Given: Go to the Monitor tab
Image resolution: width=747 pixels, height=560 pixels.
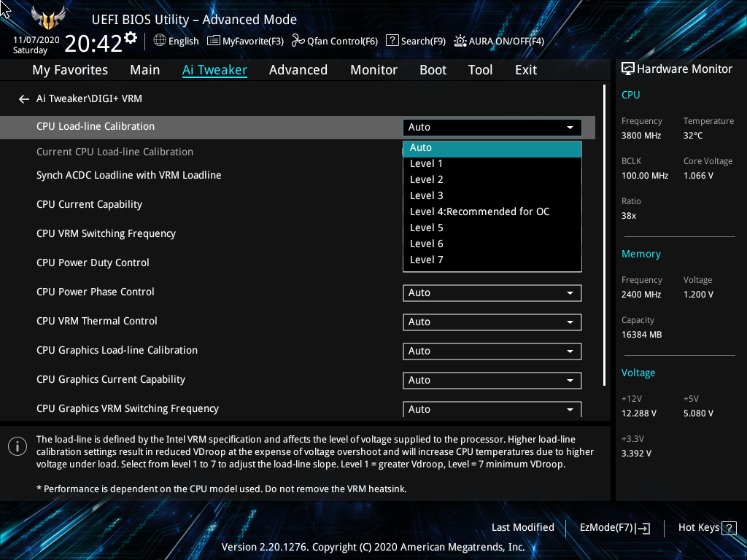Looking at the screenshot, I should (x=374, y=70).
